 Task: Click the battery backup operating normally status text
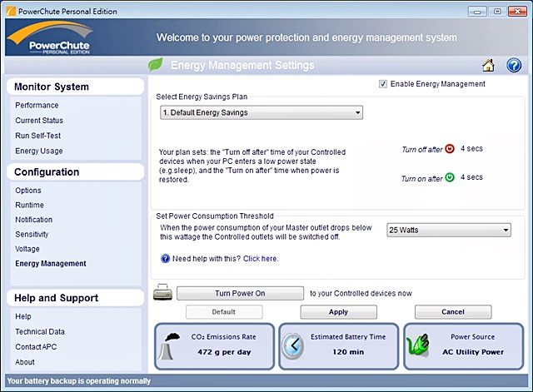click(79, 381)
